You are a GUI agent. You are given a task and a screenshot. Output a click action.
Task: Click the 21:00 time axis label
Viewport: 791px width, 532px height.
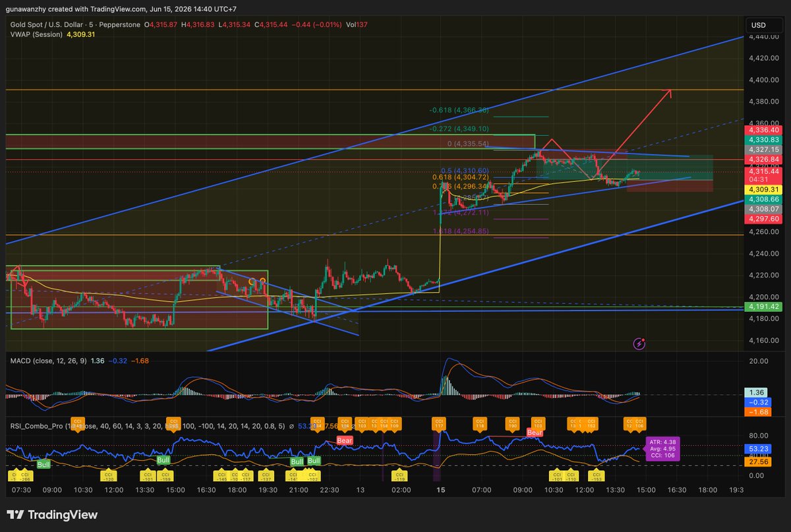(x=299, y=490)
